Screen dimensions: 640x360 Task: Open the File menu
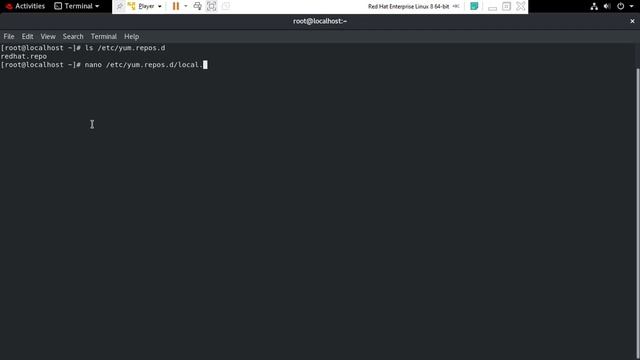pyautogui.click(x=9, y=36)
